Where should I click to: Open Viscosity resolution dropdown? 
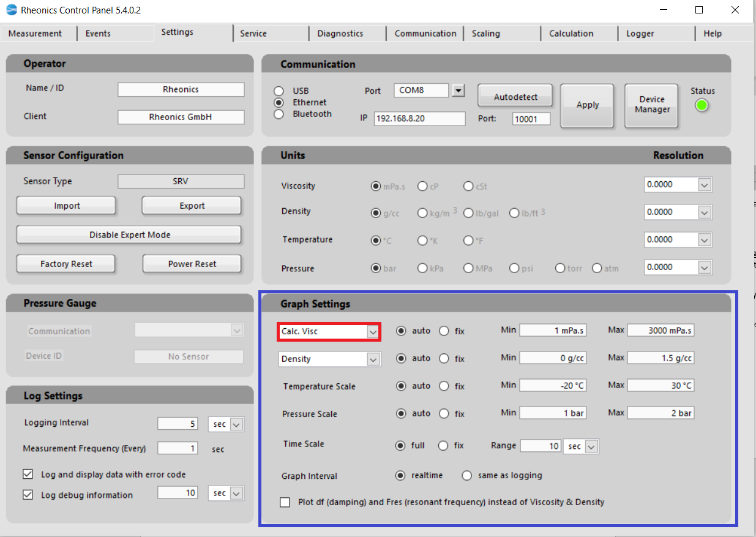pyautogui.click(x=705, y=184)
